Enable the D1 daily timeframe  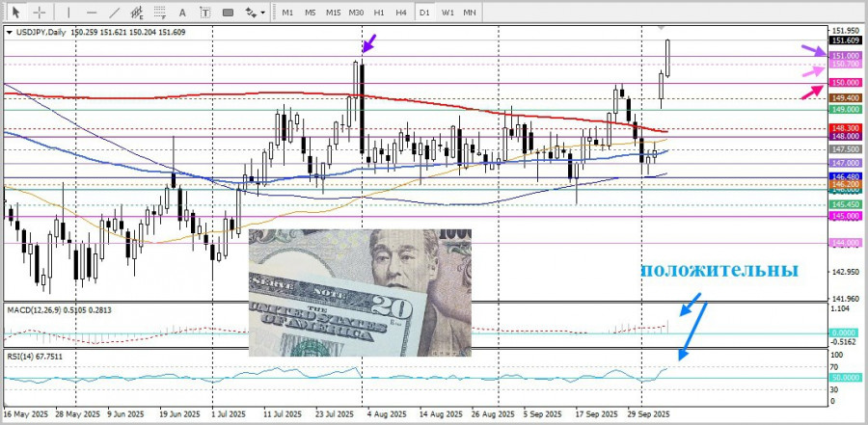[x=424, y=13]
